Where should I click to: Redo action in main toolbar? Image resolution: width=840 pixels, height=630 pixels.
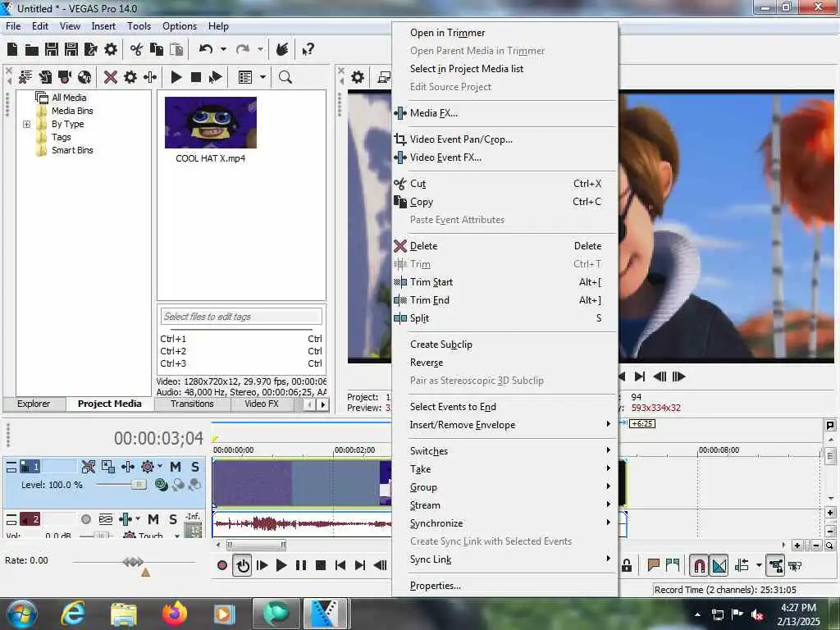pos(243,49)
